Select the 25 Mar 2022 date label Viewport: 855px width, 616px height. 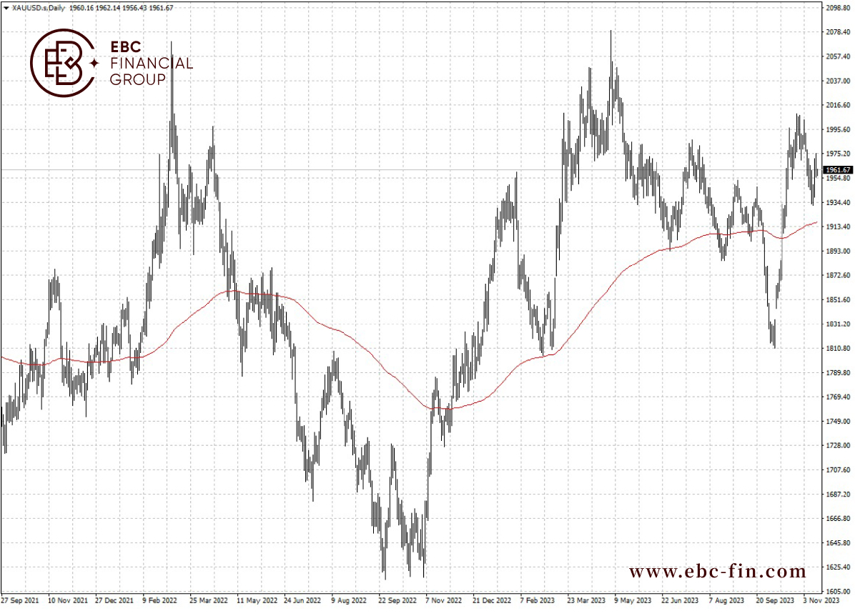point(209,601)
